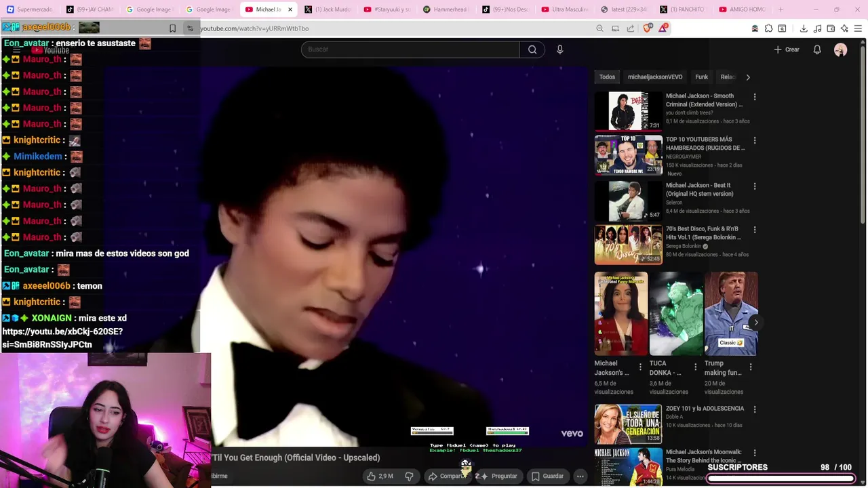Screen dimensions: 868x488
Task: Open a new browser tab
Action: pyautogui.click(x=781, y=9)
